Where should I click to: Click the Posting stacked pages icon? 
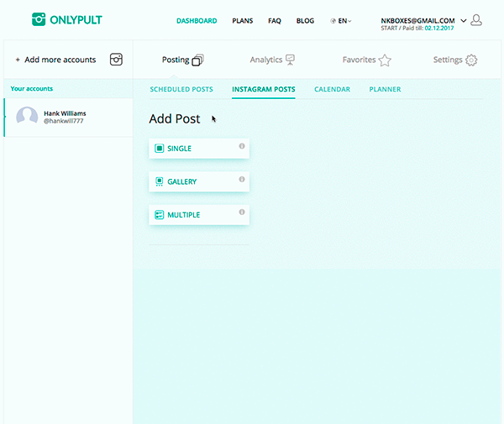[x=197, y=60]
